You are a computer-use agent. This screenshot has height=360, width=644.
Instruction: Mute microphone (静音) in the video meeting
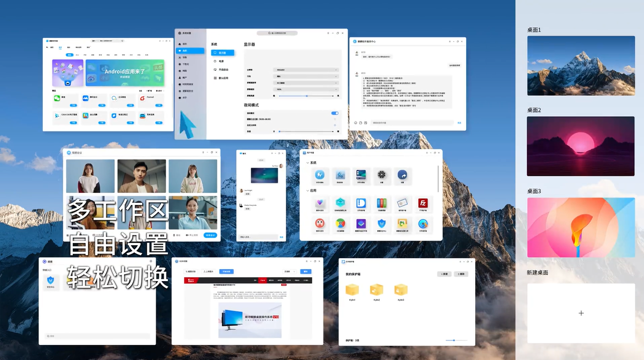176,235
